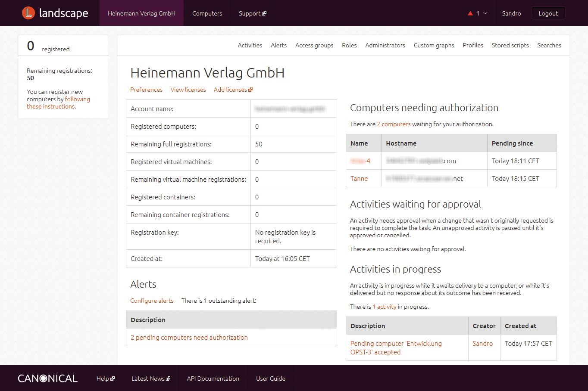Click the Canonical logo in the footer
Screen dimensions: 588x391
(x=47, y=378)
